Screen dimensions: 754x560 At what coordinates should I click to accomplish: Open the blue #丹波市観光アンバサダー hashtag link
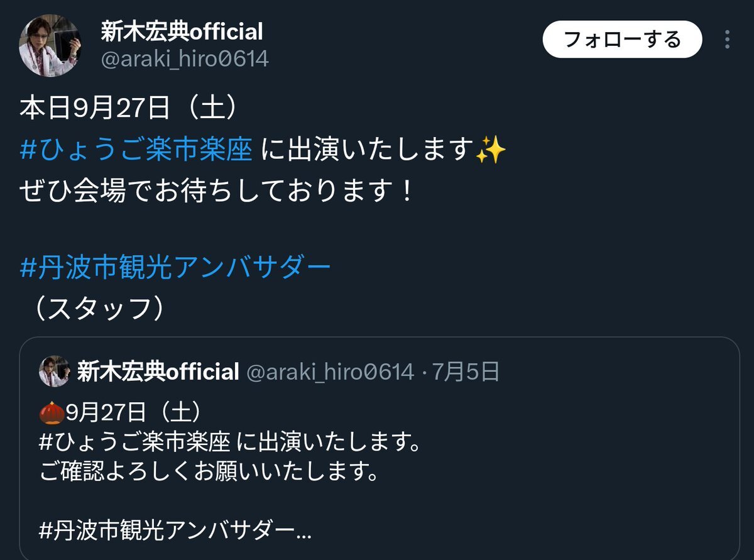(x=175, y=268)
